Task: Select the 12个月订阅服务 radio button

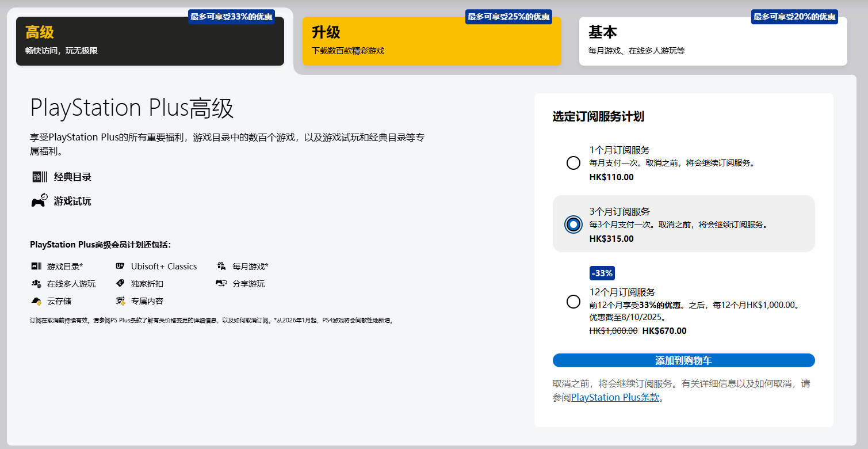Action: point(573,302)
